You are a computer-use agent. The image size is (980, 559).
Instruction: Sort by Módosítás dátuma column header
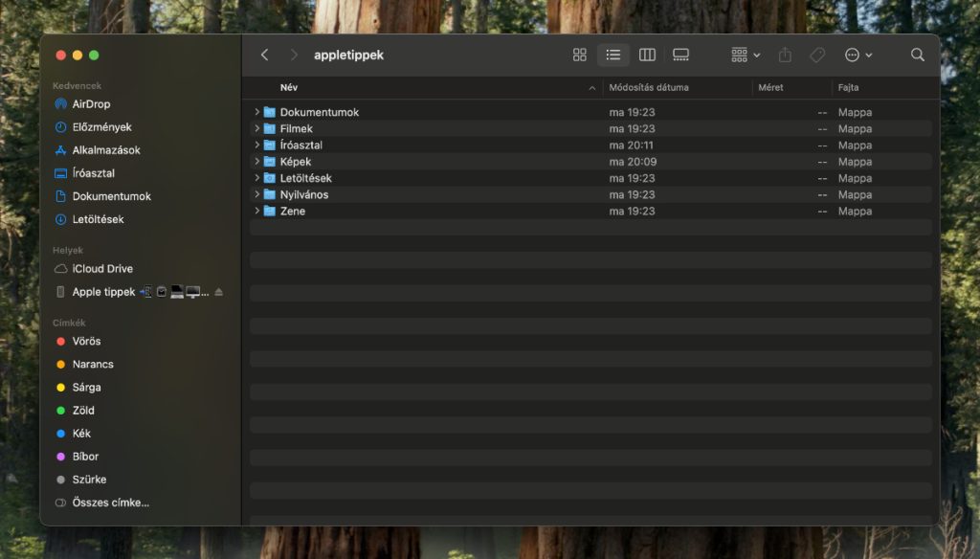coord(649,87)
